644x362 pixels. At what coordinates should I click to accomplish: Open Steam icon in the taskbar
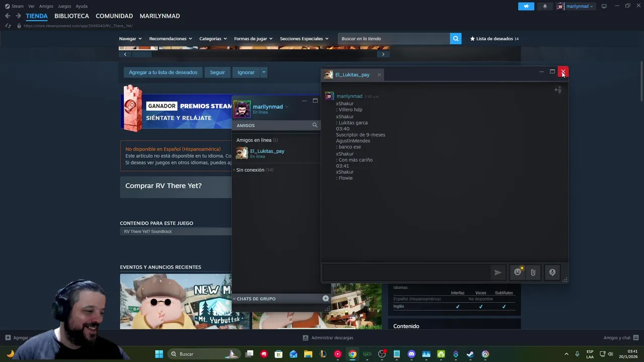tap(470, 354)
